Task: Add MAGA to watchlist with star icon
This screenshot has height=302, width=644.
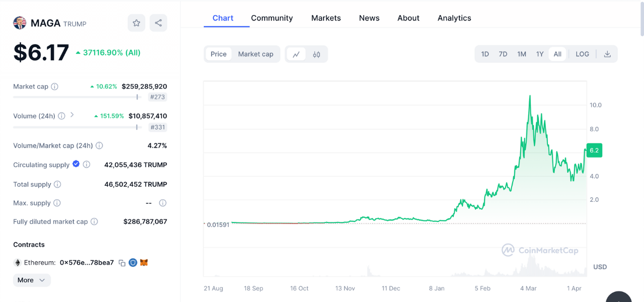Action: 136,23
